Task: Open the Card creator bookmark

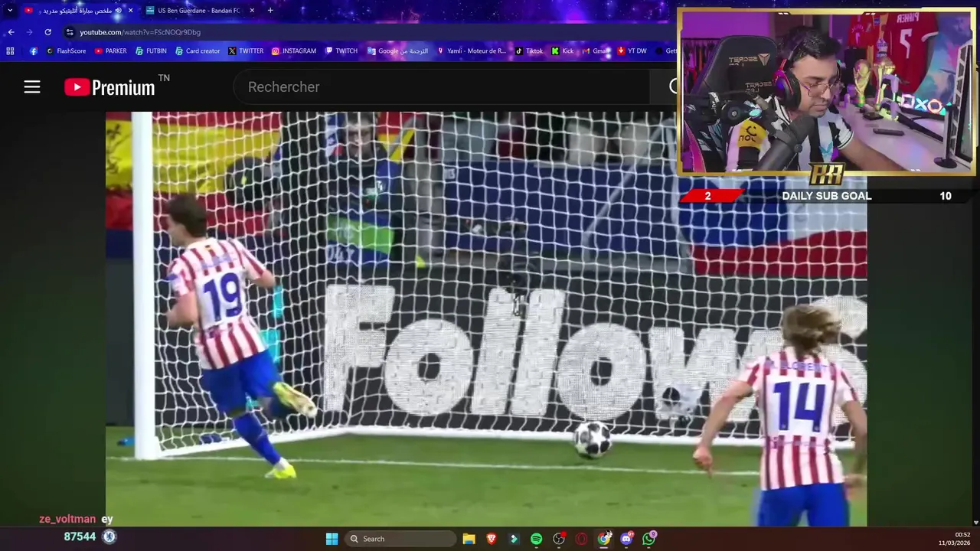Action: coord(198,51)
